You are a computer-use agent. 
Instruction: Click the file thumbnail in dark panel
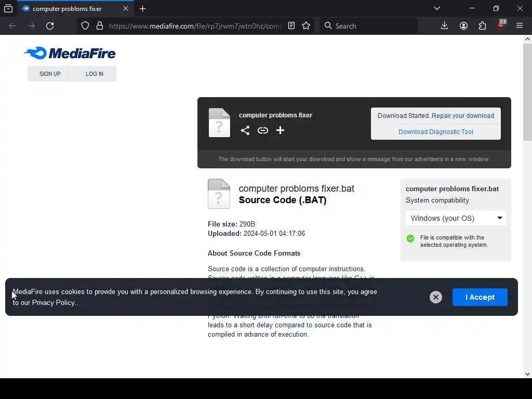[x=219, y=123]
